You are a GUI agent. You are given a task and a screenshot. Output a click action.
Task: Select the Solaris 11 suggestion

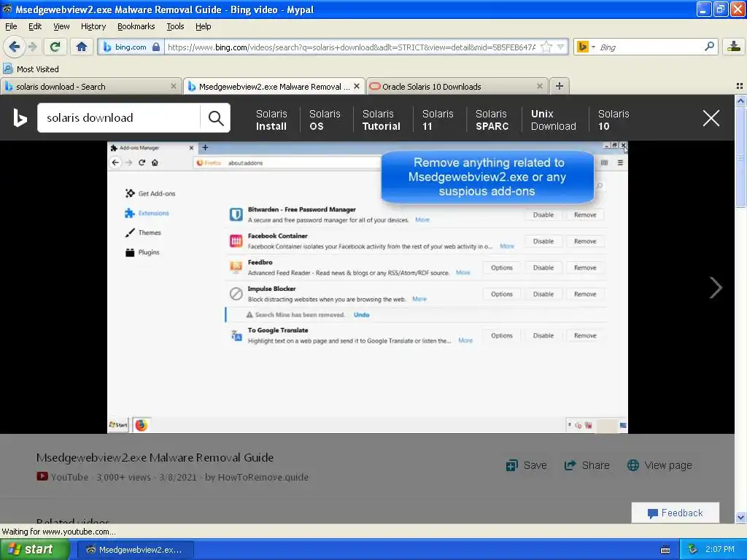(438, 120)
